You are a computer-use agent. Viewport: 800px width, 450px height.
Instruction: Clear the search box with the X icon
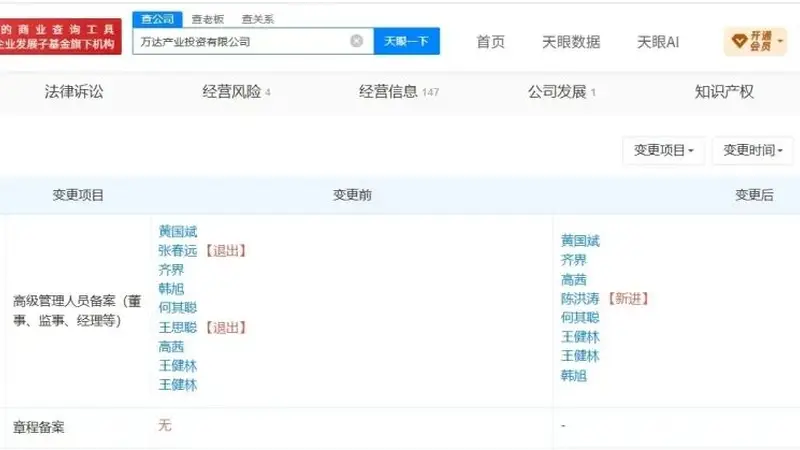tap(357, 41)
